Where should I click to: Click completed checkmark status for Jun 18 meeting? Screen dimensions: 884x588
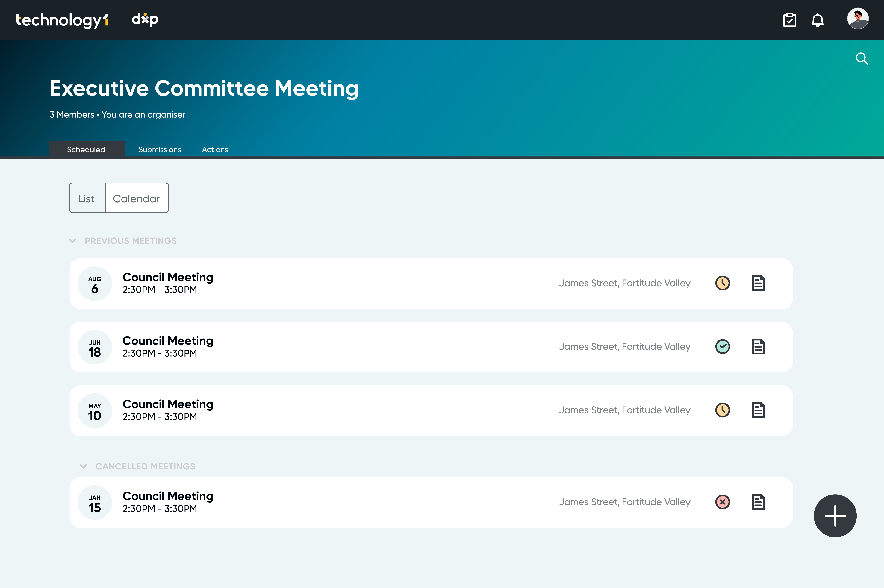722,346
